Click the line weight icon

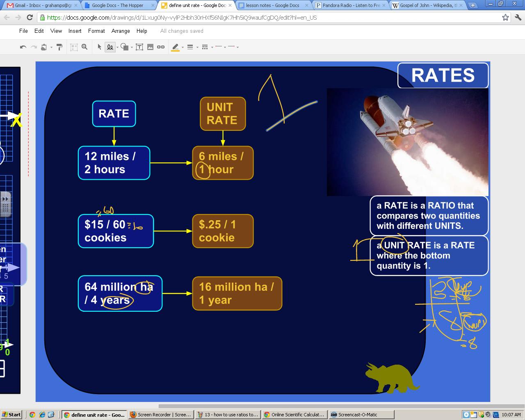190,47
